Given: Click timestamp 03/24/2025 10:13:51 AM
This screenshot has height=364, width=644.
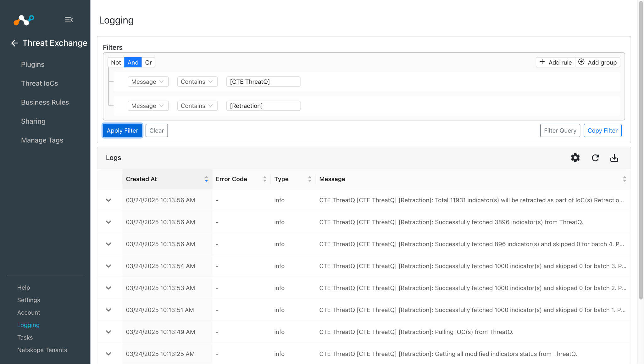Looking at the screenshot, I should tap(160, 310).
